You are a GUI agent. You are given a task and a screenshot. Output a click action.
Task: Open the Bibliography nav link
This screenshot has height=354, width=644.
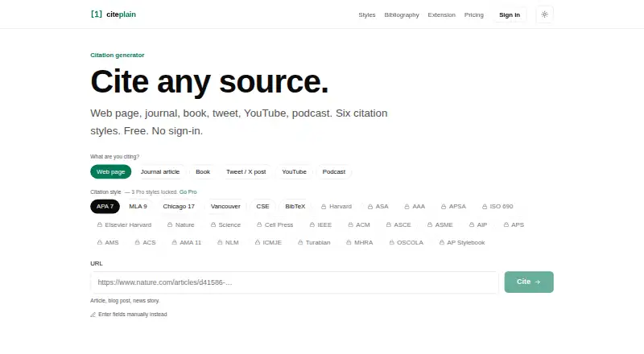[402, 14]
